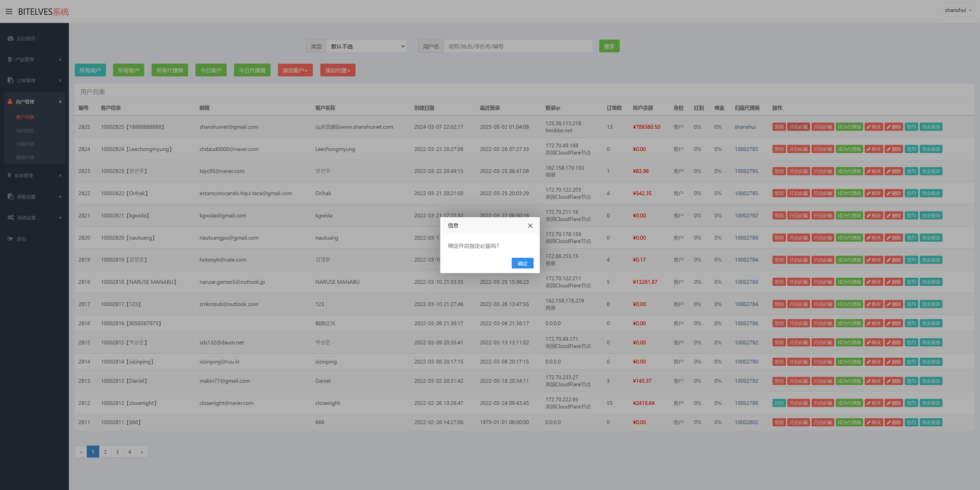
Task: Click the green 搜索 button
Action: [609, 46]
